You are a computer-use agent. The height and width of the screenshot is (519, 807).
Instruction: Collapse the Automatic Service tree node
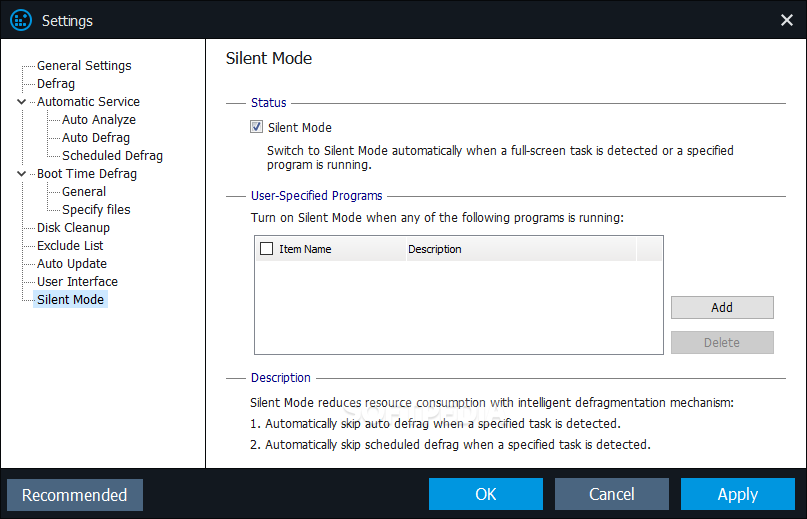click(21, 101)
